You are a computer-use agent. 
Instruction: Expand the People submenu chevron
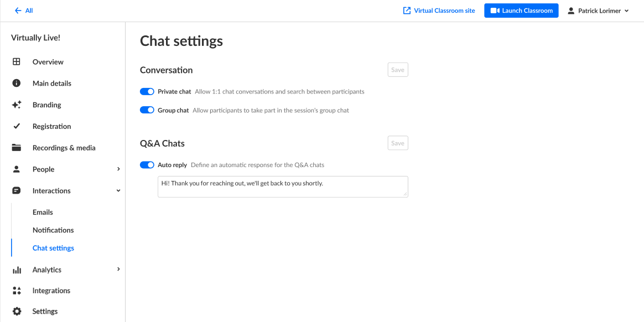coord(118,169)
